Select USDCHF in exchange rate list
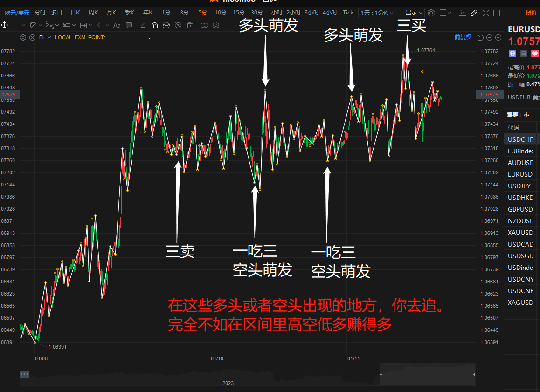The image size is (540, 392). click(522, 139)
